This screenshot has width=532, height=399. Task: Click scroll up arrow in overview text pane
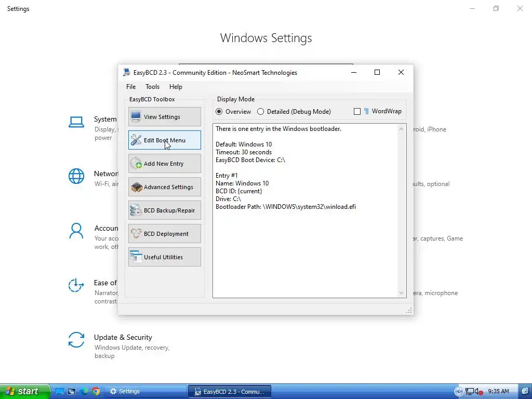click(402, 129)
